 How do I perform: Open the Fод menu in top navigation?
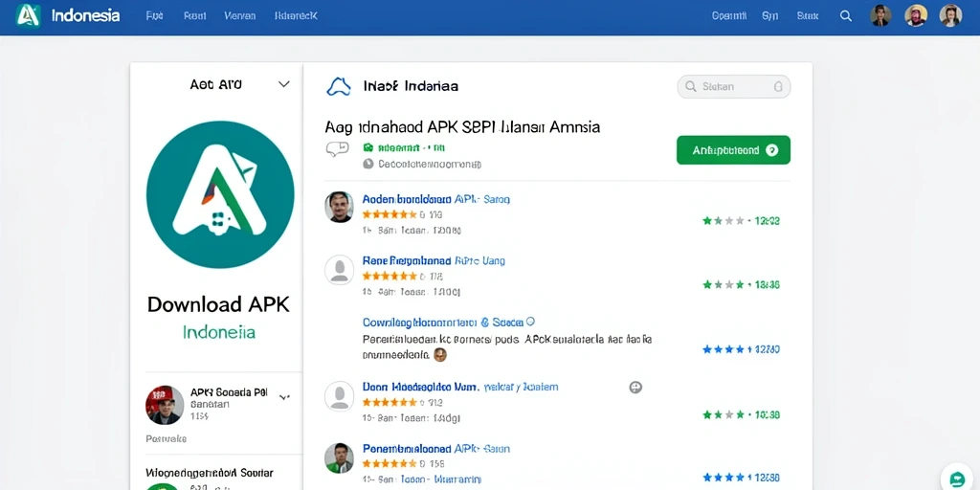coord(154,16)
